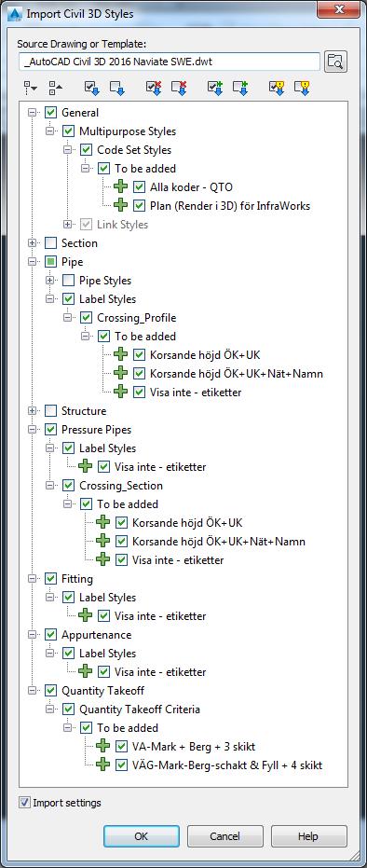This screenshot has height=868, width=367.
Task: Click the expand all tree nodes icon
Action: pyautogui.click(x=30, y=88)
